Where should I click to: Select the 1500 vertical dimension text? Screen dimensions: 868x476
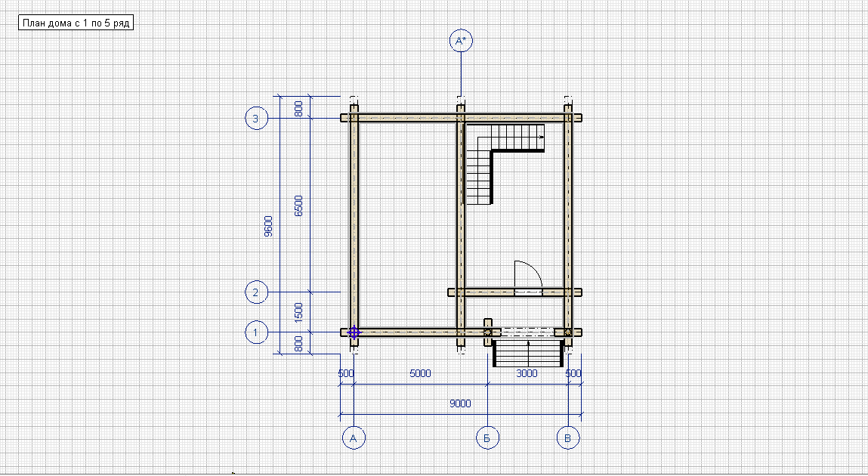click(299, 312)
